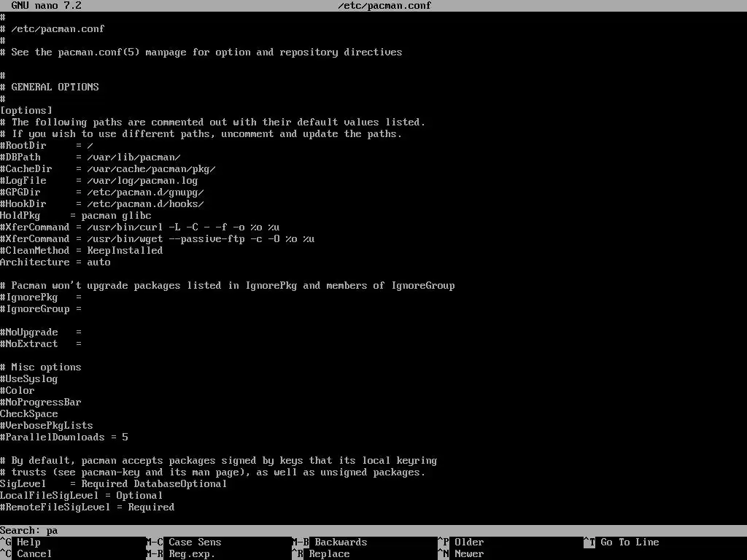Place cursor on the #LogFile line

(x=99, y=181)
